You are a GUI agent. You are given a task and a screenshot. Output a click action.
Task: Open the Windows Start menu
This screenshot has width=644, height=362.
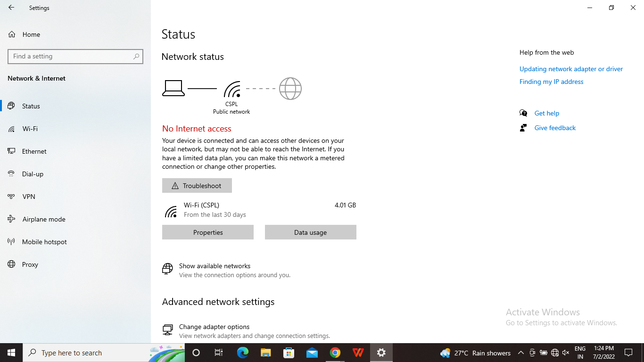click(x=11, y=353)
